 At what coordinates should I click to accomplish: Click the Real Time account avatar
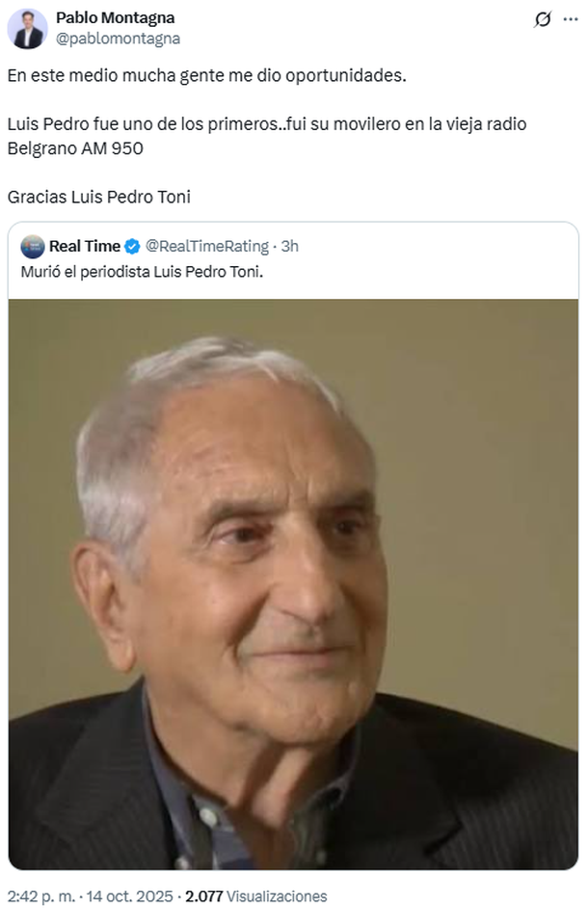coord(33,247)
